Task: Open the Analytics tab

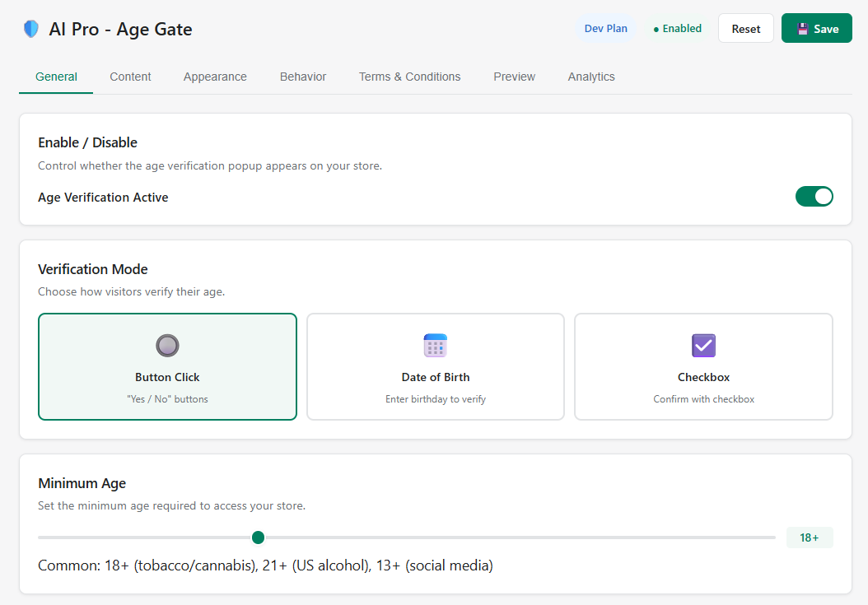Action: coord(591,77)
